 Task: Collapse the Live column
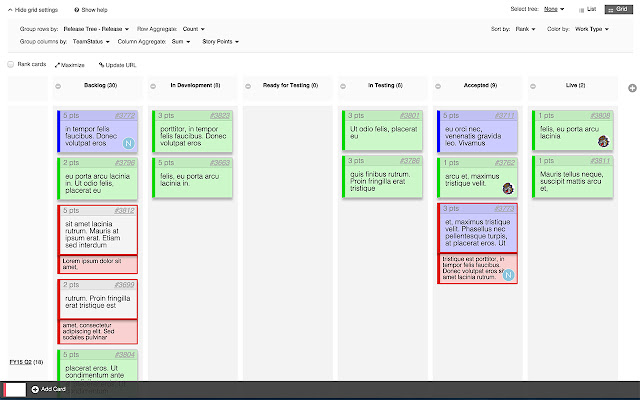point(533,86)
